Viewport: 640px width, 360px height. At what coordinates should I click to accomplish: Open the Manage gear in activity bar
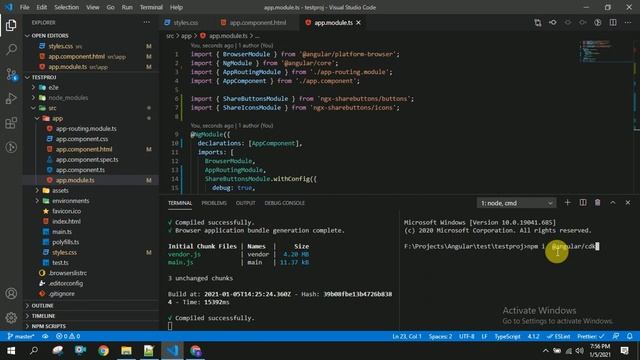11,317
